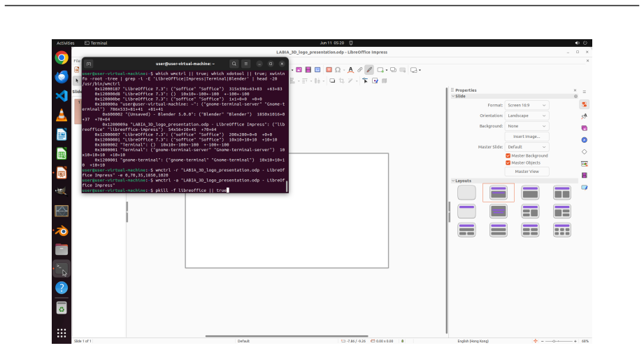Toggle Show Draw Functions pencil icon
This screenshot has width=644, height=348.
pos(369,70)
